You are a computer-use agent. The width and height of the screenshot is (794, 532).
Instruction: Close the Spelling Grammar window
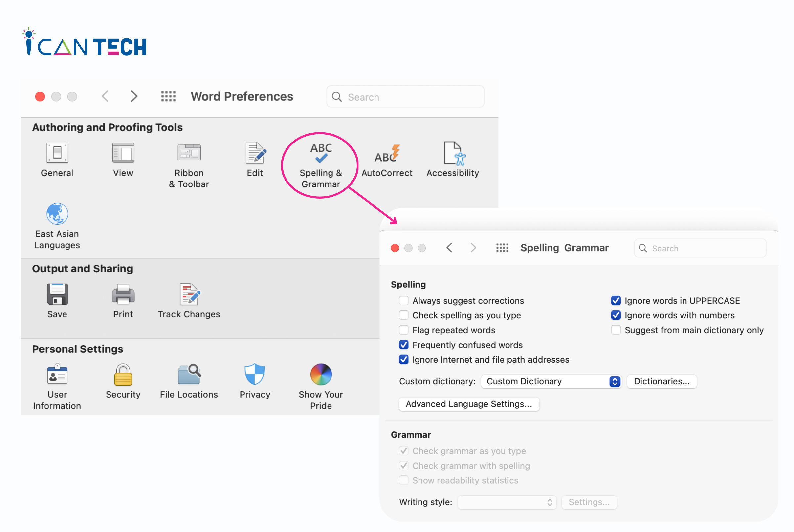[x=395, y=248]
